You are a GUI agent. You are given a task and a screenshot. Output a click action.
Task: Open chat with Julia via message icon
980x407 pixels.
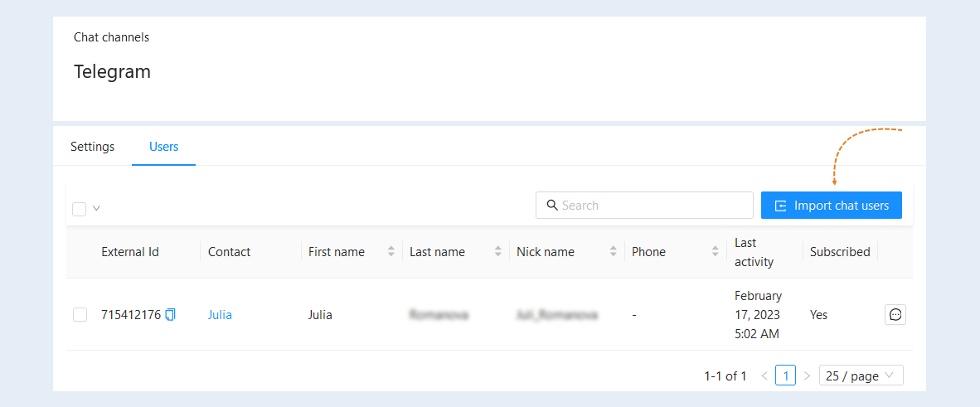point(895,314)
